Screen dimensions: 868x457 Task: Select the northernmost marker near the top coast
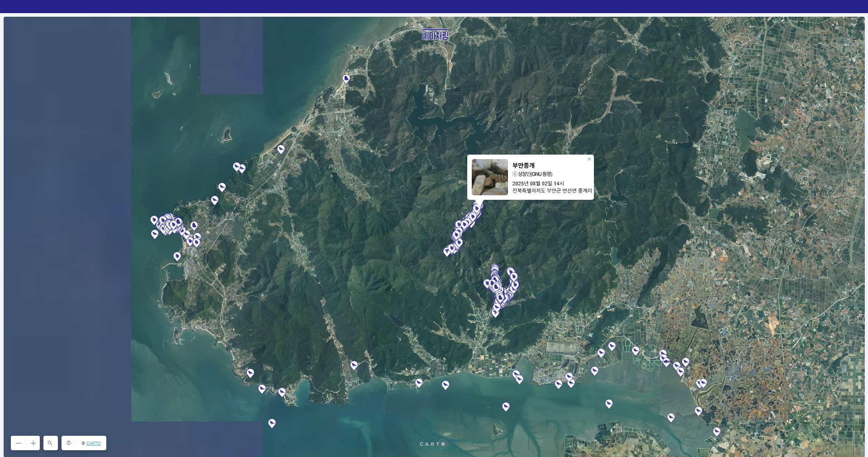pos(346,79)
